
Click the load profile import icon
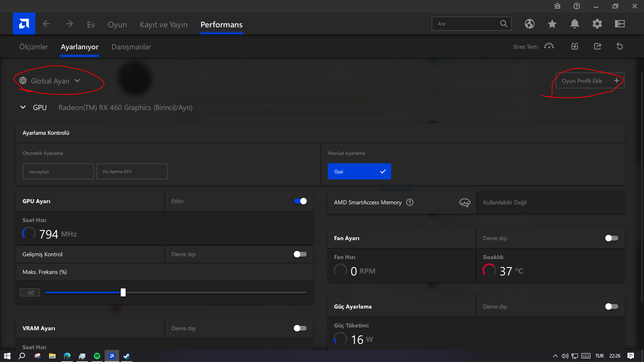click(x=575, y=46)
